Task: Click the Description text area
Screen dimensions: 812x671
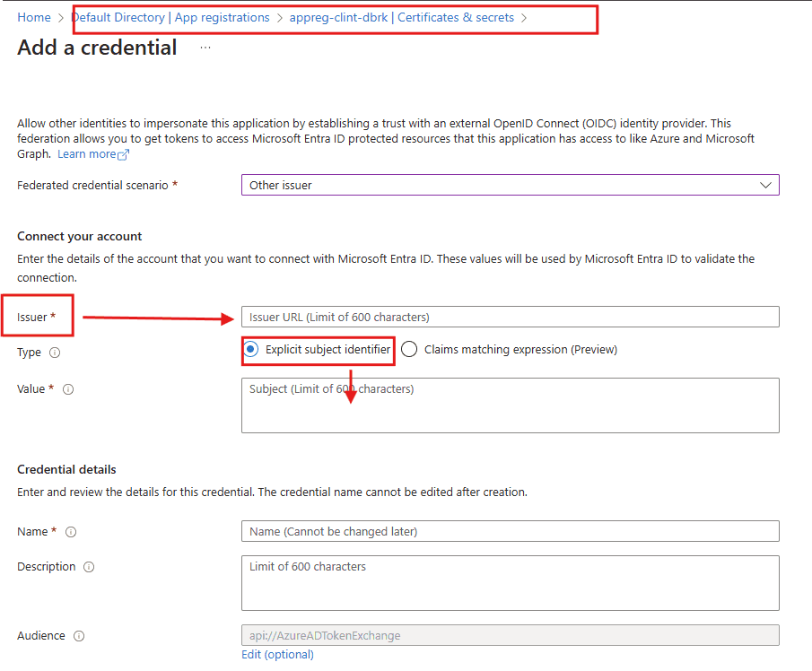Action: [x=510, y=582]
